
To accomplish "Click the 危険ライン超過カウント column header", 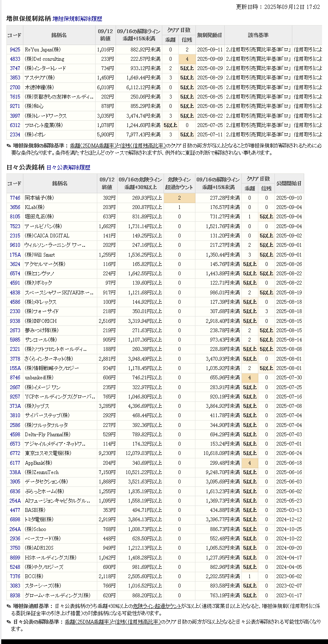I will (179, 184).
